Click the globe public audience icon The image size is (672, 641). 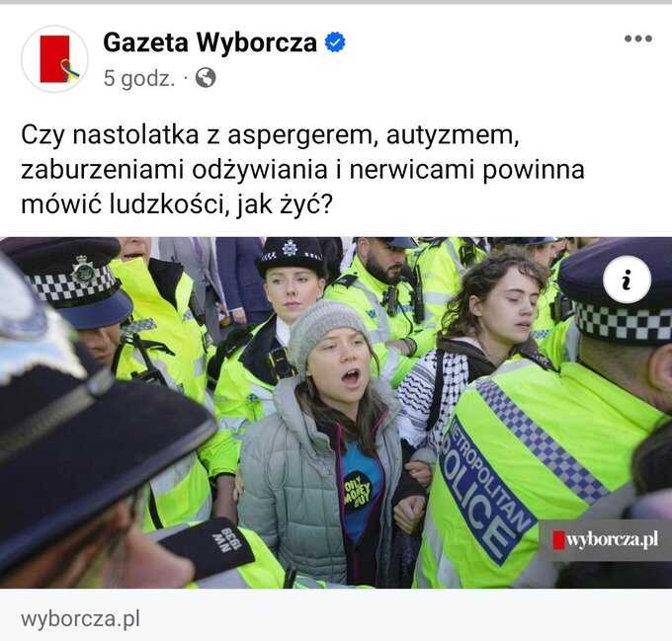[206, 78]
